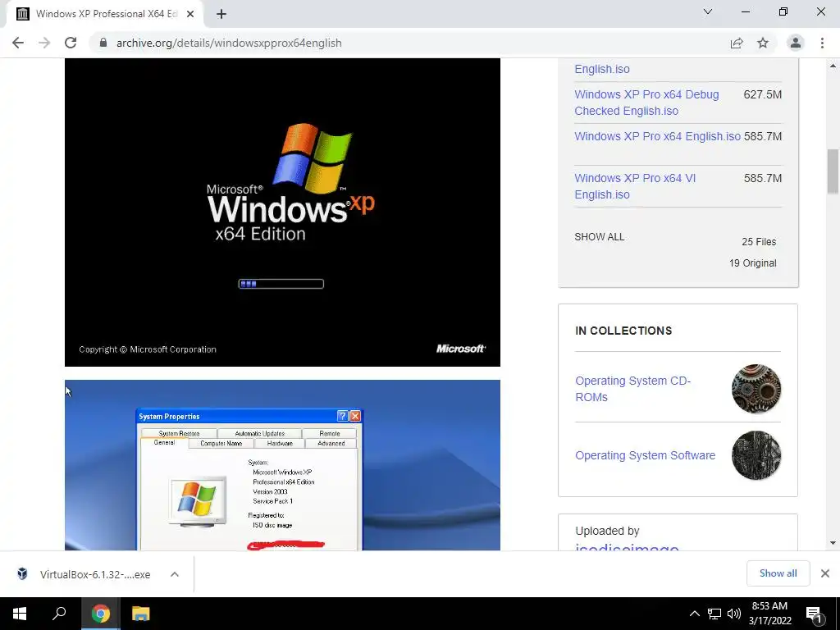Open network status tray icon
This screenshot has height=630, width=840.
tap(714, 614)
